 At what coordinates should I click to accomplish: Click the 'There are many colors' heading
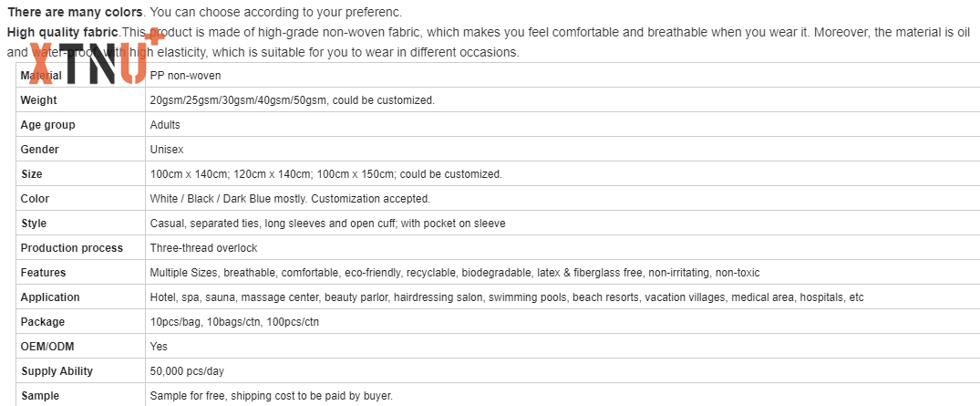click(75, 12)
